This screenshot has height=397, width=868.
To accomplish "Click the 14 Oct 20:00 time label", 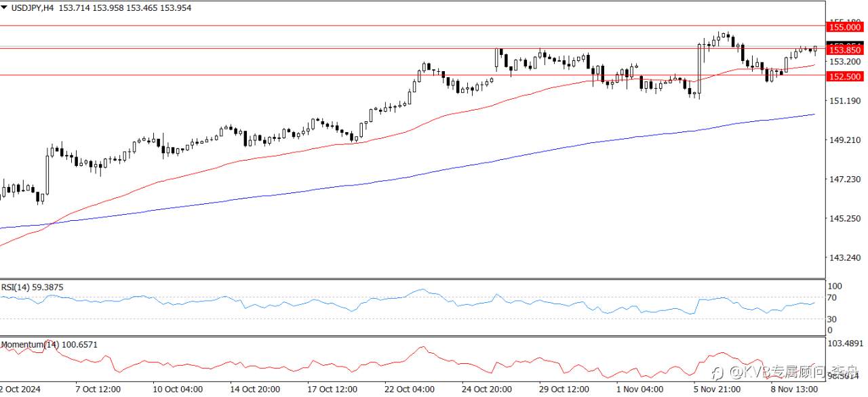I will coord(256,390).
